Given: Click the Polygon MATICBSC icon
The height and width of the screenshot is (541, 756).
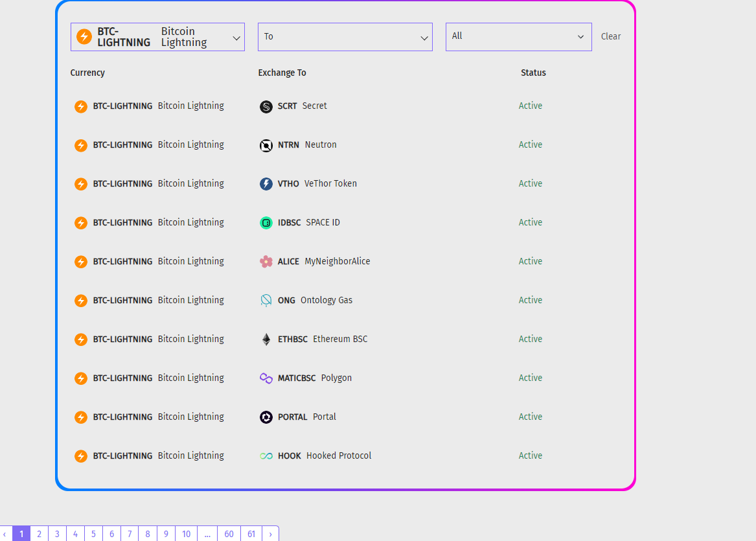Looking at the screenshot, I should click(266, 378).
